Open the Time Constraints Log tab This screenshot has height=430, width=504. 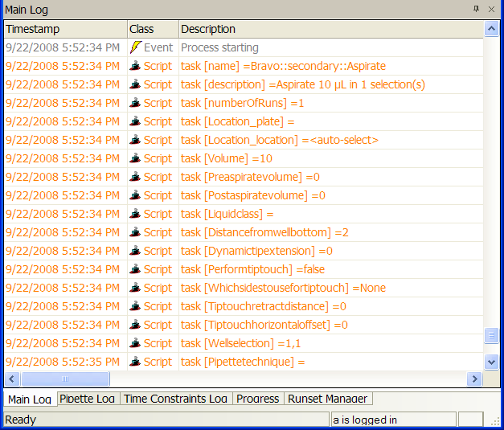176,399
